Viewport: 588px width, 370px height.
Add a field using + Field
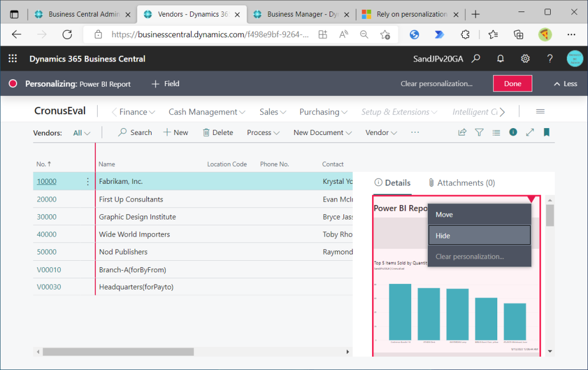[165, 84]
